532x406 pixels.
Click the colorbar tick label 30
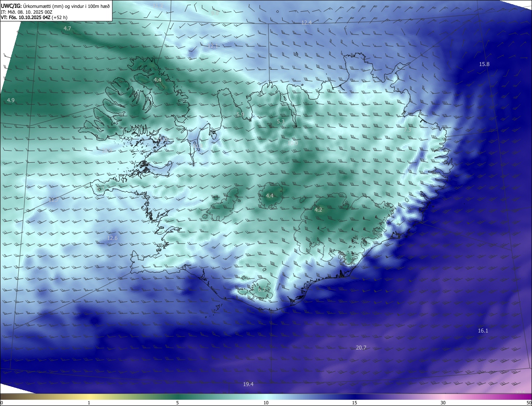(443, 403)
